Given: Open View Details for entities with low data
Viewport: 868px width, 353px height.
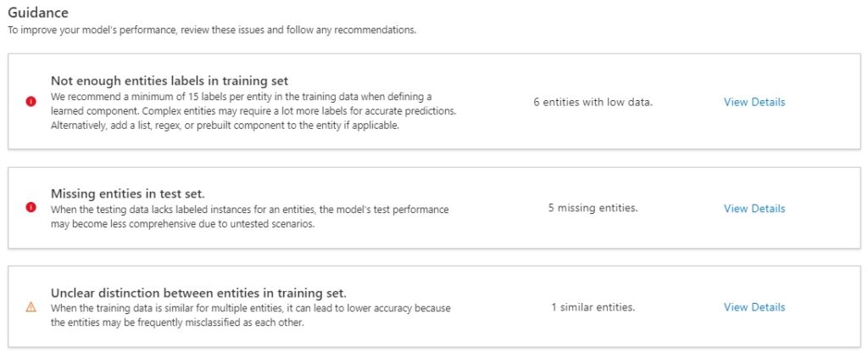Looking at the screenshot, I should pyautogui.click(x=754, y=102).
